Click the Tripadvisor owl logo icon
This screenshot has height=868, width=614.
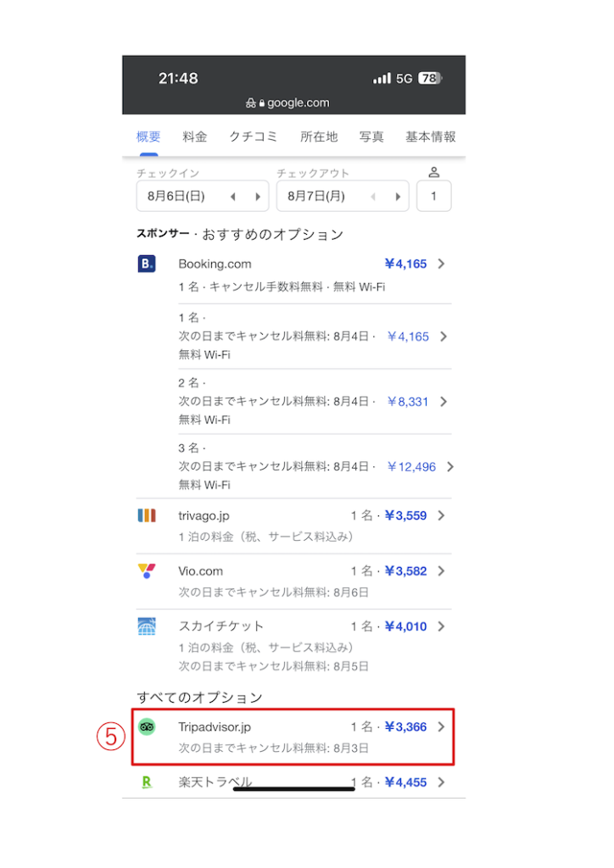pos(147,726)
